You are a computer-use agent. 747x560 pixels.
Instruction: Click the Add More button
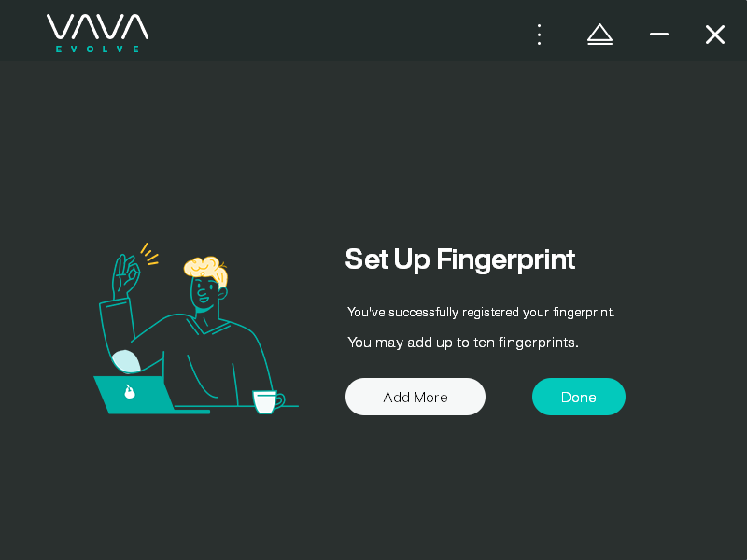click(x=416, y=397)
